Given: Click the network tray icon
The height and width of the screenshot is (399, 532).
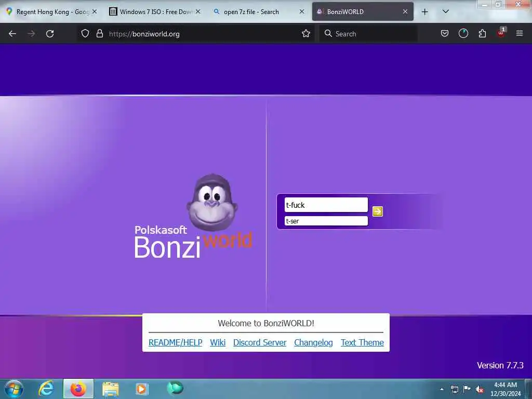Looking at the screenshot, I should (x=455, y=389).
